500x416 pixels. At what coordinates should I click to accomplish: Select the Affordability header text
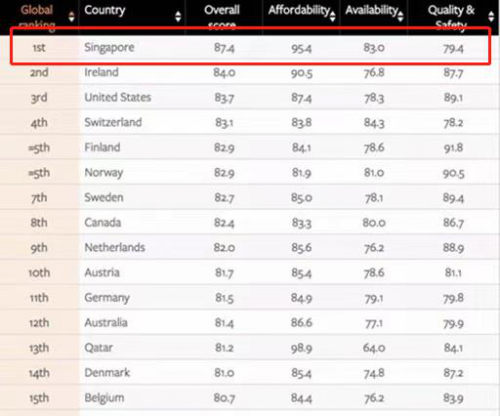click(299, 11)
